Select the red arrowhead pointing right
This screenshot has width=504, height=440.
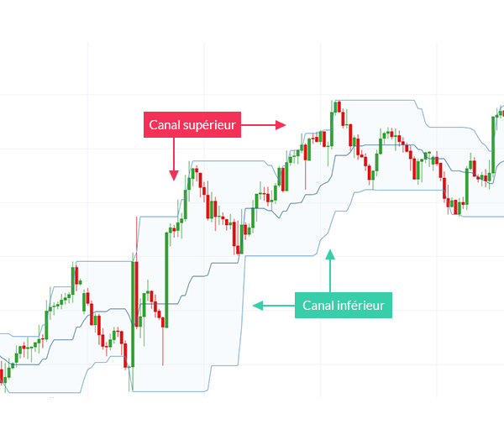pos(281,125)
